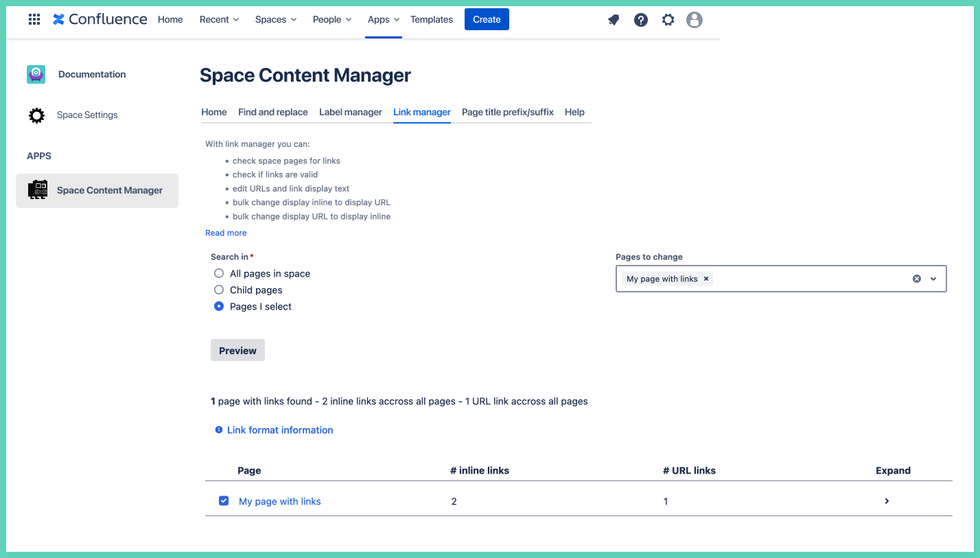Uncheck the 'My page with links' row checkbox
Viewport: 980px width, 558px height.
pos(224,501)
